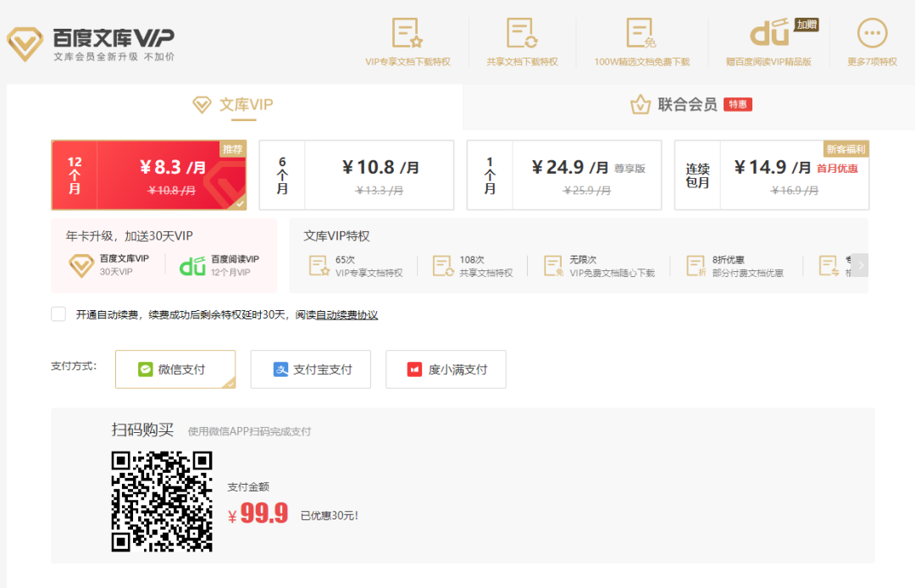This screenshot has width=915, height=588.
Task: Open 100W精选文档免费下载 icon
Action: tap(640, 33)
